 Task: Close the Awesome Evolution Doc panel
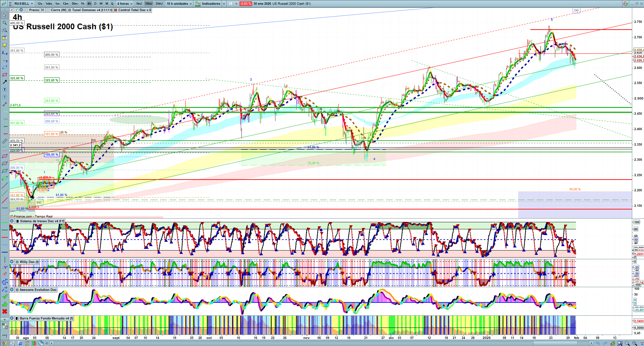(x=12, y=290)
